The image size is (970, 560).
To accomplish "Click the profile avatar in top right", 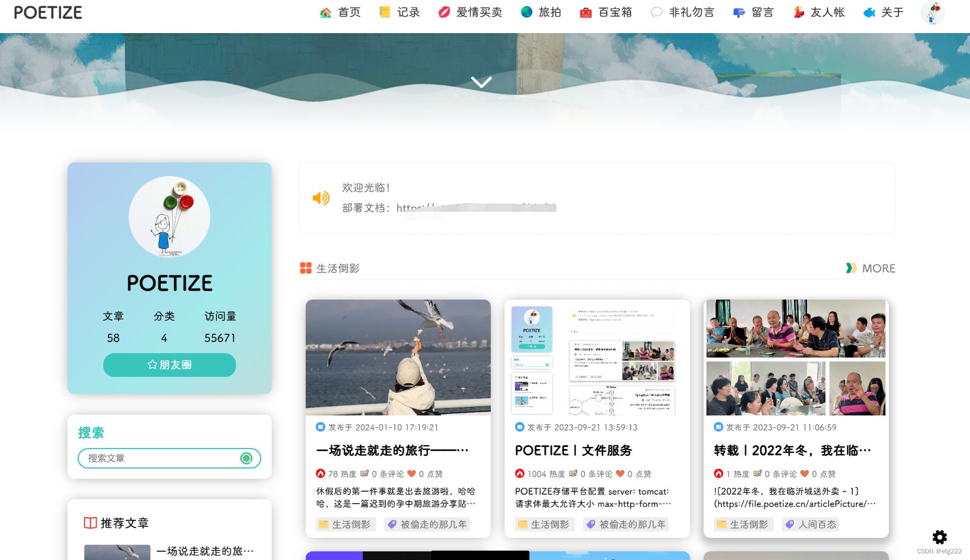I will 932,13.
